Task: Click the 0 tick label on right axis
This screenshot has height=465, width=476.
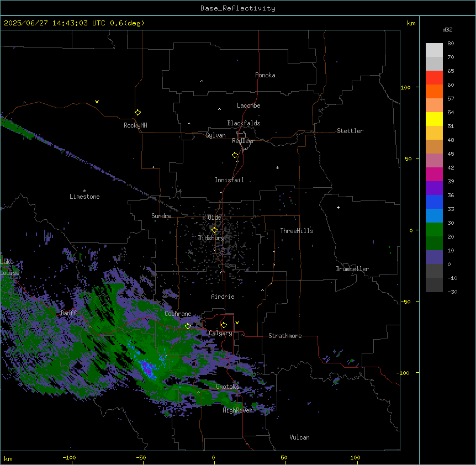Action: (x=411, y=230)
